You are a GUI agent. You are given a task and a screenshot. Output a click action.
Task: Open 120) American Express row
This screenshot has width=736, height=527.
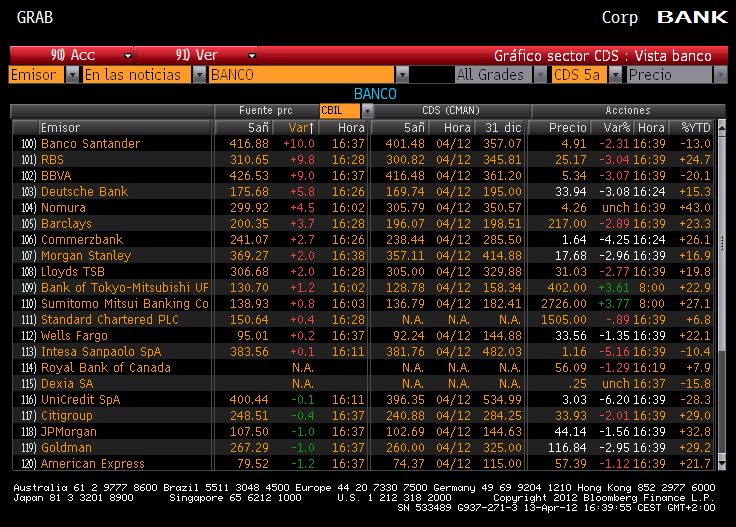click(x=362, y=464)
